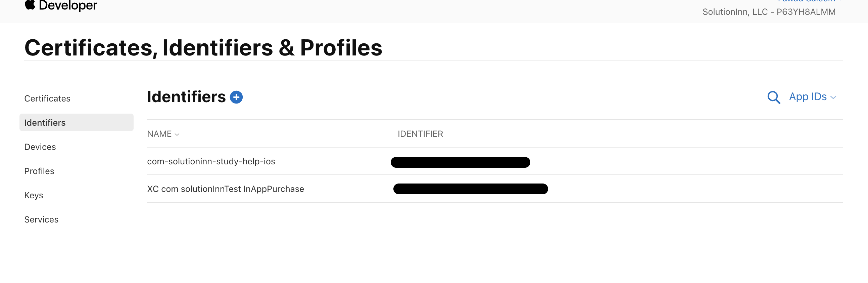Viewport: 868px width, 283px height.
Task: Click the Certificates, Identifiers & Profiles title
Action: tap(203, 48)
